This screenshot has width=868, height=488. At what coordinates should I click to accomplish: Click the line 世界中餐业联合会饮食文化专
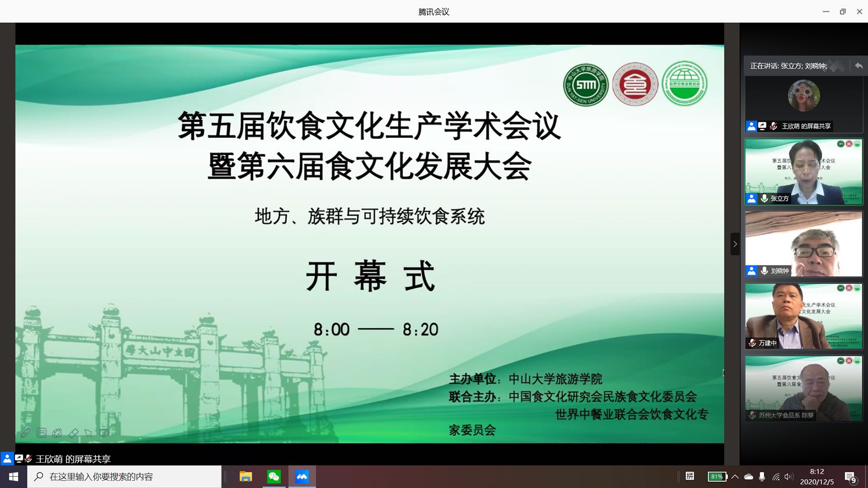click(x=631, y=414)
